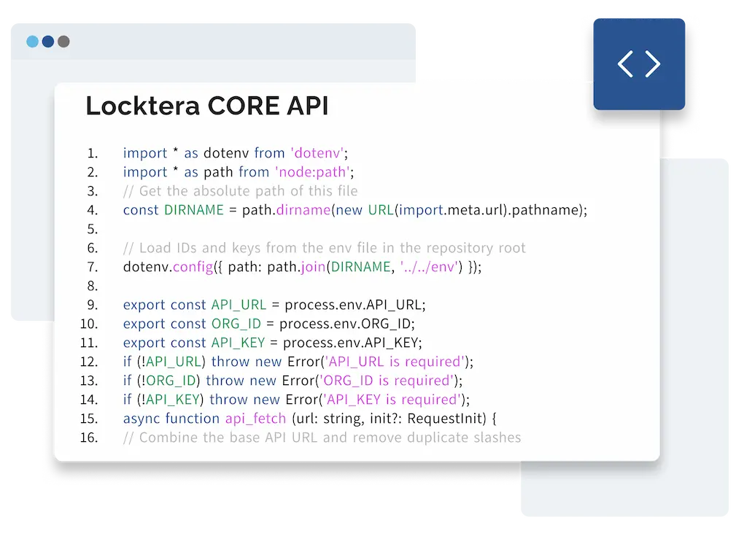Click the export const API_URL line
The width and height of the screenshot is (744, 560).
[x=274, y=305]
